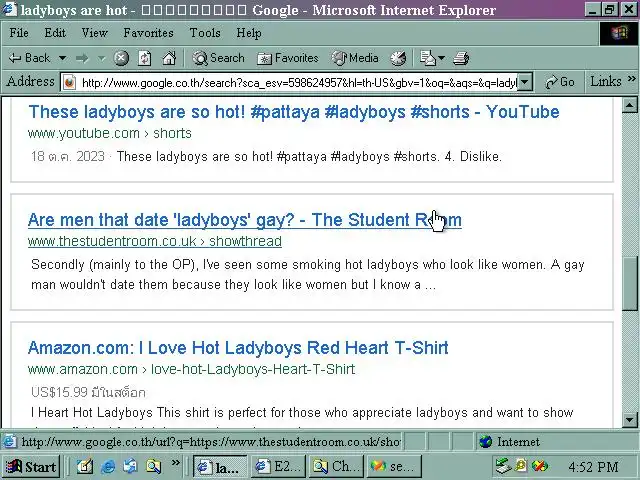Viewport: 640px width, 480px height.
Task: Expand the Address bar dropdown arrow
Action: 525,82
